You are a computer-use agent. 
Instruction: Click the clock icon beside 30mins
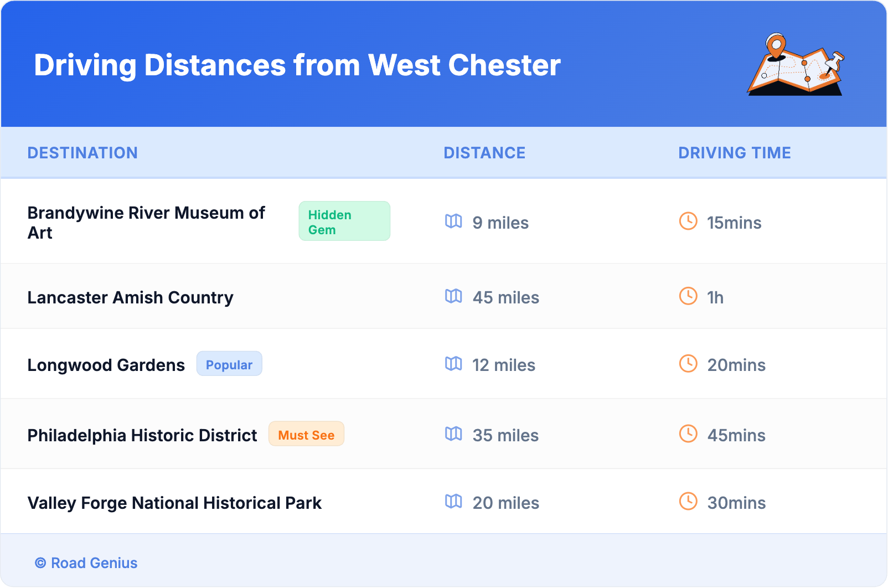point(688,502)
